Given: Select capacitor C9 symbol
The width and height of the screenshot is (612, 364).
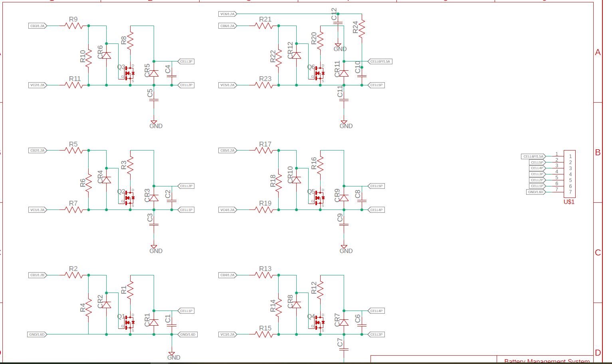Looking at the screenshot, I should (x=344, y=225).
